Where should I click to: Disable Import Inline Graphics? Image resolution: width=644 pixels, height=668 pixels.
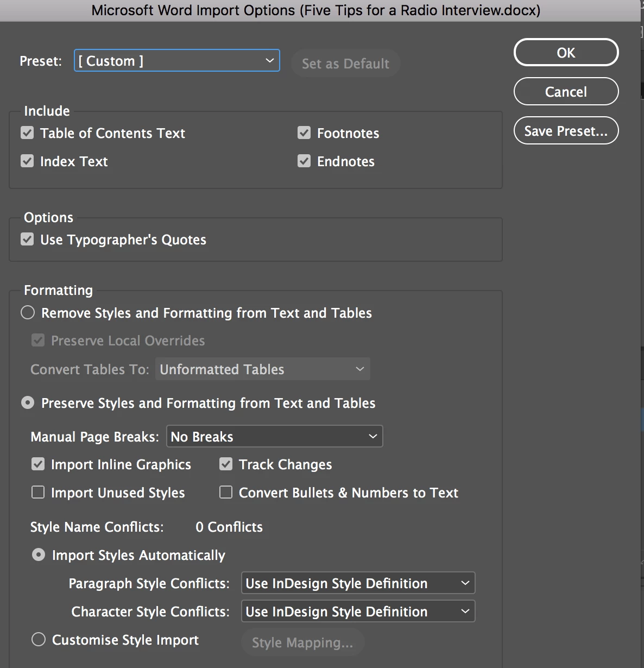click(x=38, y=464)
